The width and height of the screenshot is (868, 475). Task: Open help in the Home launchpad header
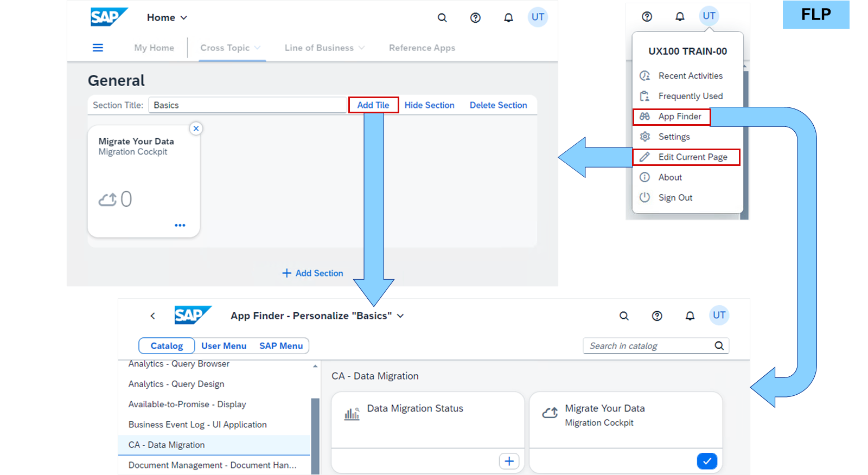pyautogui.click(x=475, y=18)
